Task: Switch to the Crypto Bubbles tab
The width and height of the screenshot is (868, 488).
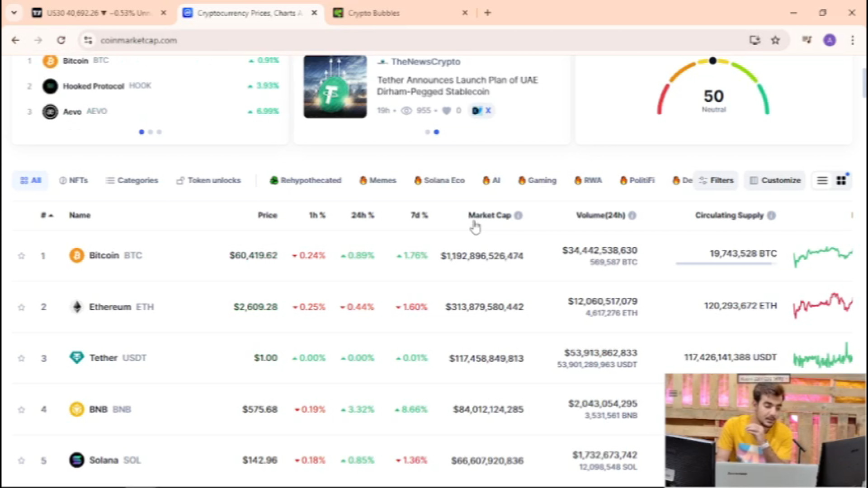Action: (x=400, y=13)
